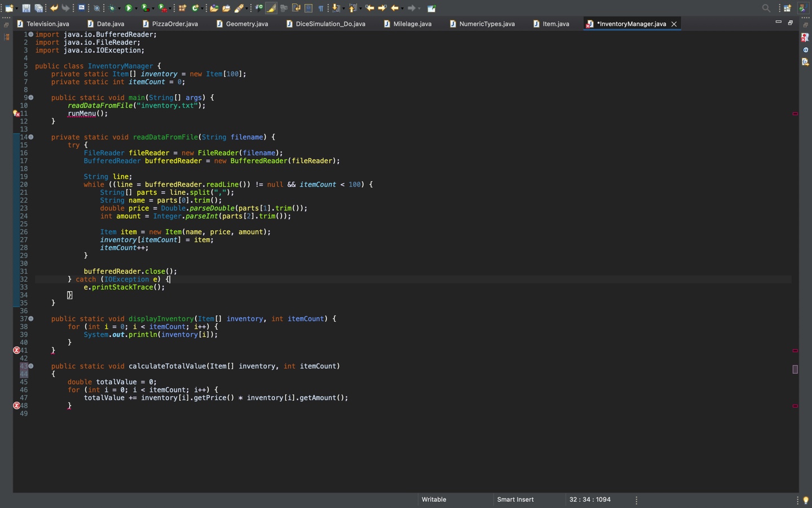Toggle Mark Occurrences highlighter
The image size is (812, 508).
(271, 8)
